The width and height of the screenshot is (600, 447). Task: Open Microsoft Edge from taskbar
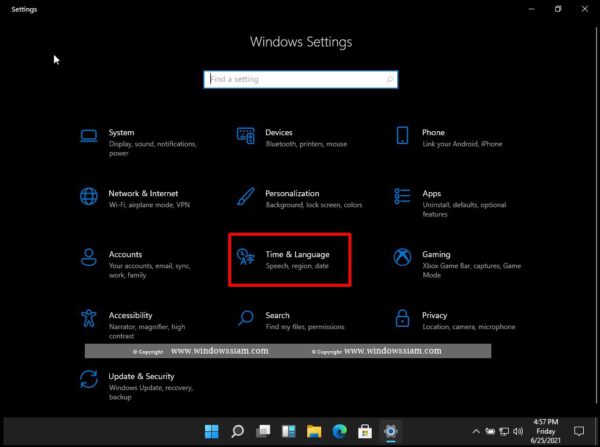pos(340,432)
